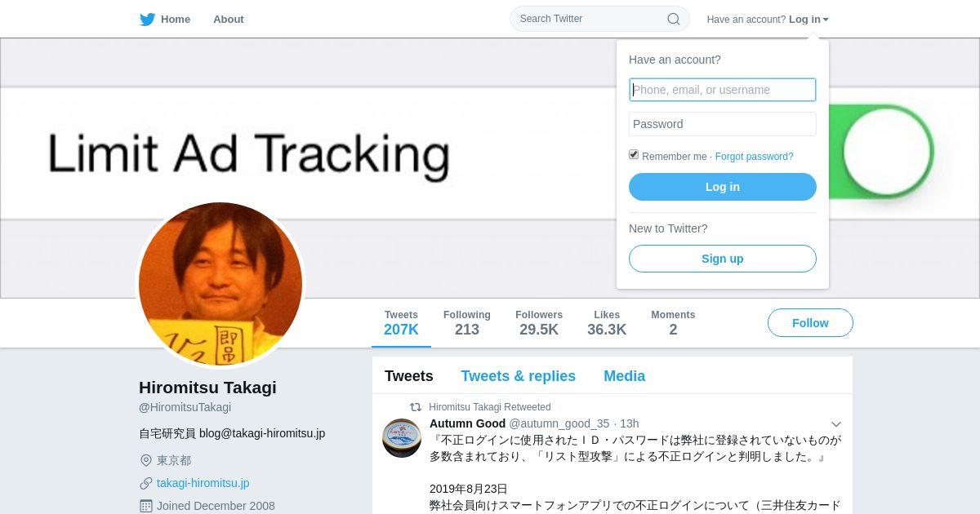Open the About menu item
Viewport: 980px width, 514px height.
[229, 20]
